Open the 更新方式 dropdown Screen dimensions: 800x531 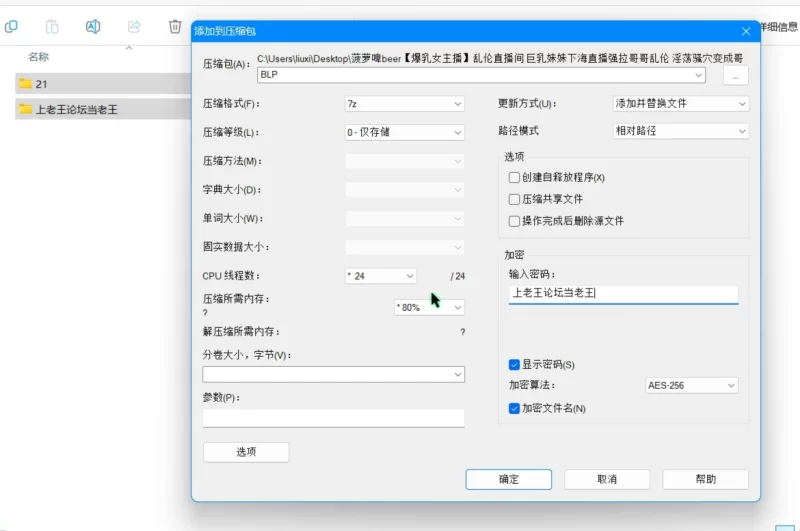[681, 104]
